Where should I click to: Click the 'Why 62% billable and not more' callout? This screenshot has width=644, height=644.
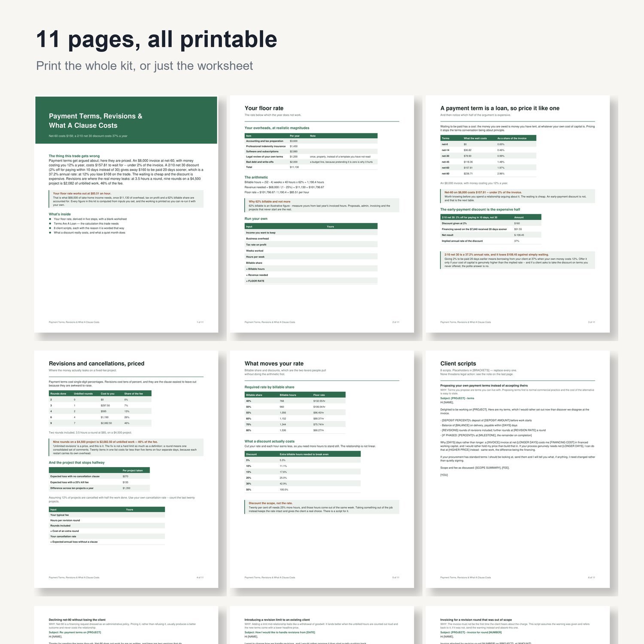point(322,205)
